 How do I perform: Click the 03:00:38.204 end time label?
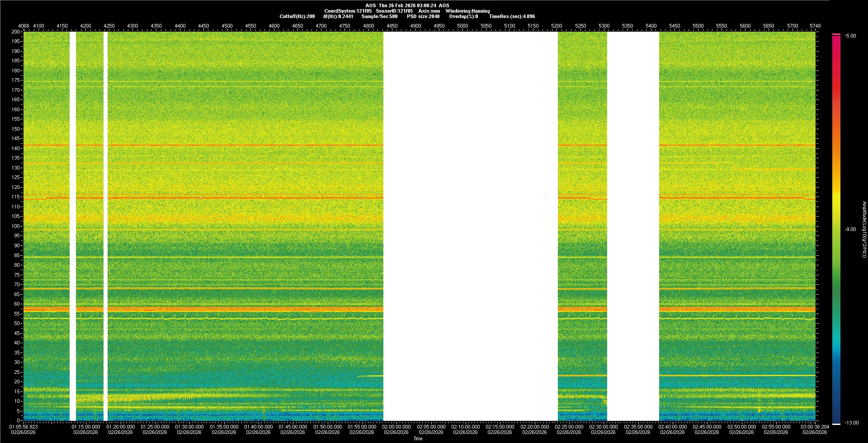(x=815, y=427)
